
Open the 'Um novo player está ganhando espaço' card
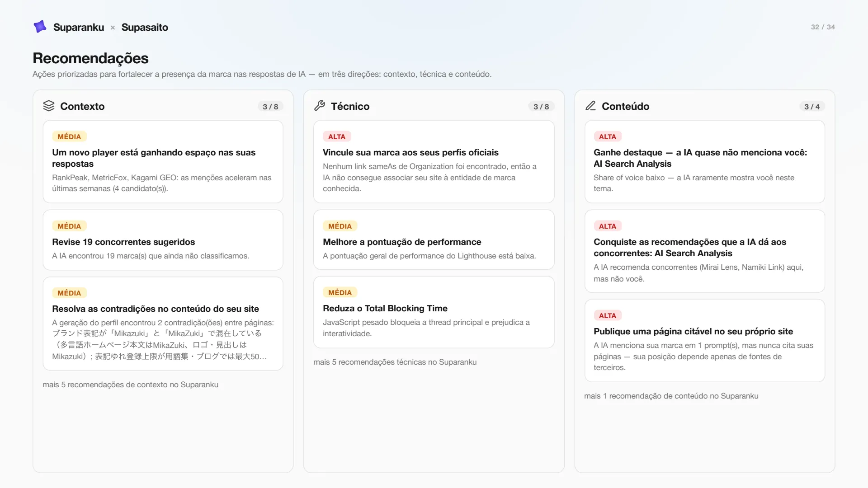point(163,162)
